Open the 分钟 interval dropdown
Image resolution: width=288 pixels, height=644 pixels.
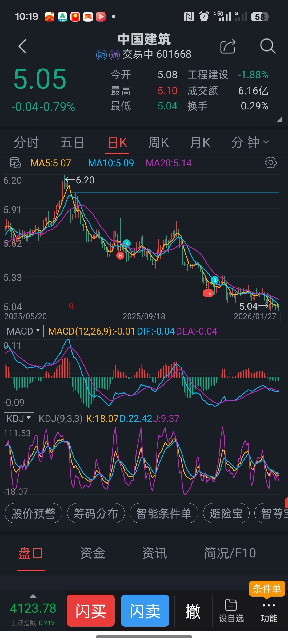pyautogui.click(x=250, y=142)
